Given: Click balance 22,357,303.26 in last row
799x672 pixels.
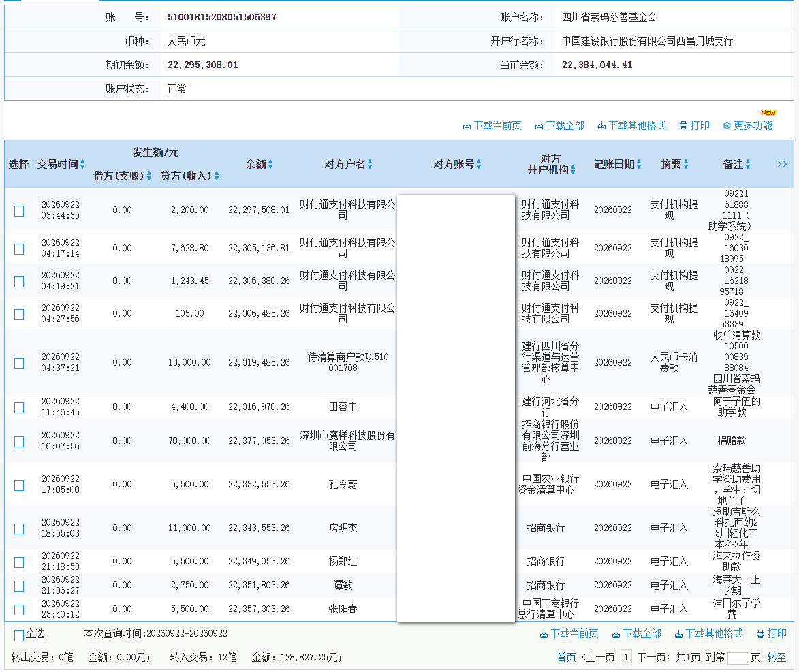Looking at the screenshot, I should (x=259, y=609).
